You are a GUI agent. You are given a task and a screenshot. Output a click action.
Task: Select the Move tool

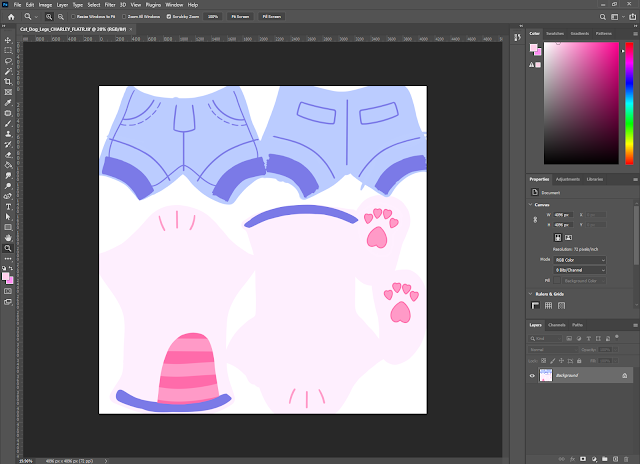coord(8,40)
